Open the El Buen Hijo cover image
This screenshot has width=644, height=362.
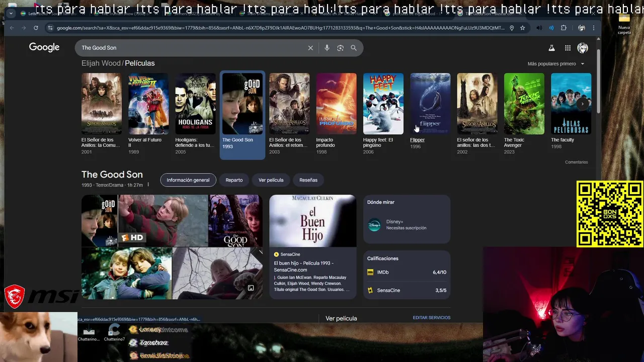(x=312, y=221)
